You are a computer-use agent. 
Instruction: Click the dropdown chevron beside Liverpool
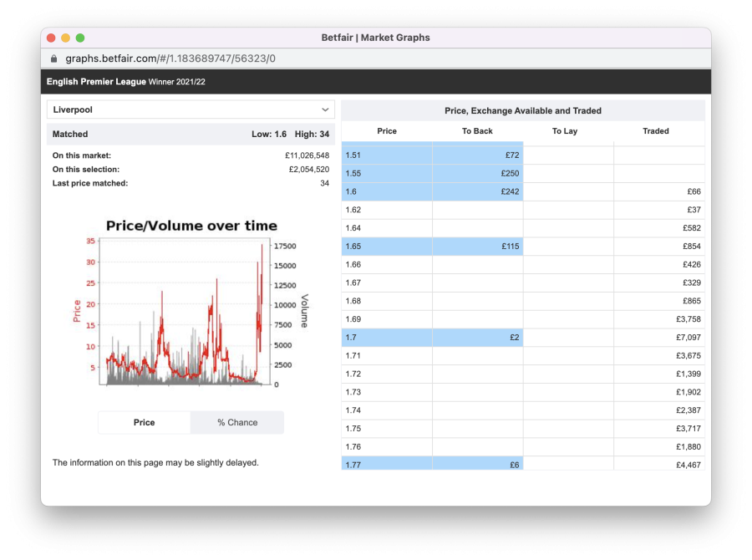pyautogui.click(x=325, y=109)
